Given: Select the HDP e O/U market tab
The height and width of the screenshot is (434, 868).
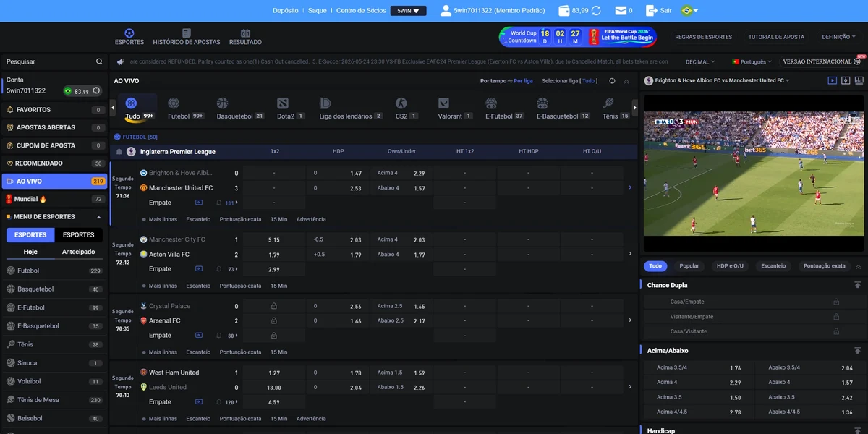Looking at the screenshot, I should click(x=730, y=266).
